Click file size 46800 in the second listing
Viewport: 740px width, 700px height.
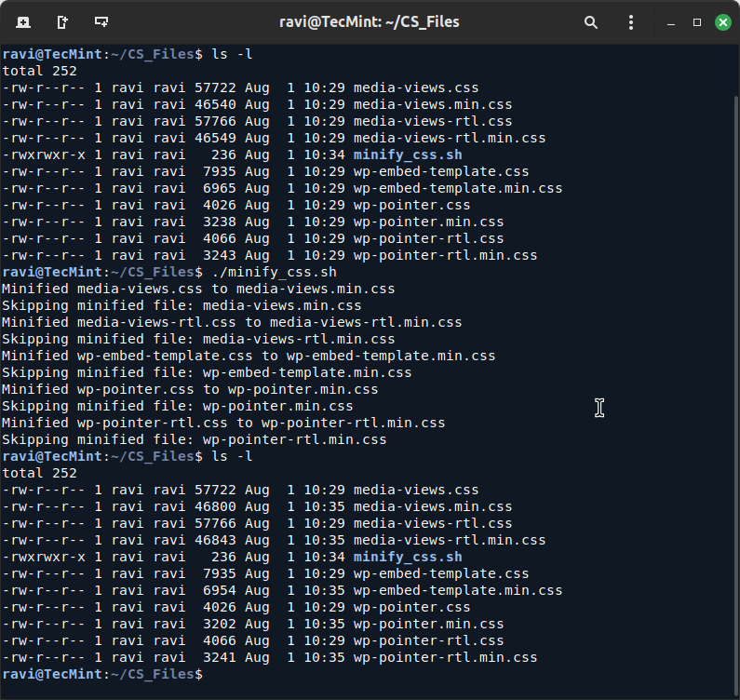tap(215, 506)
